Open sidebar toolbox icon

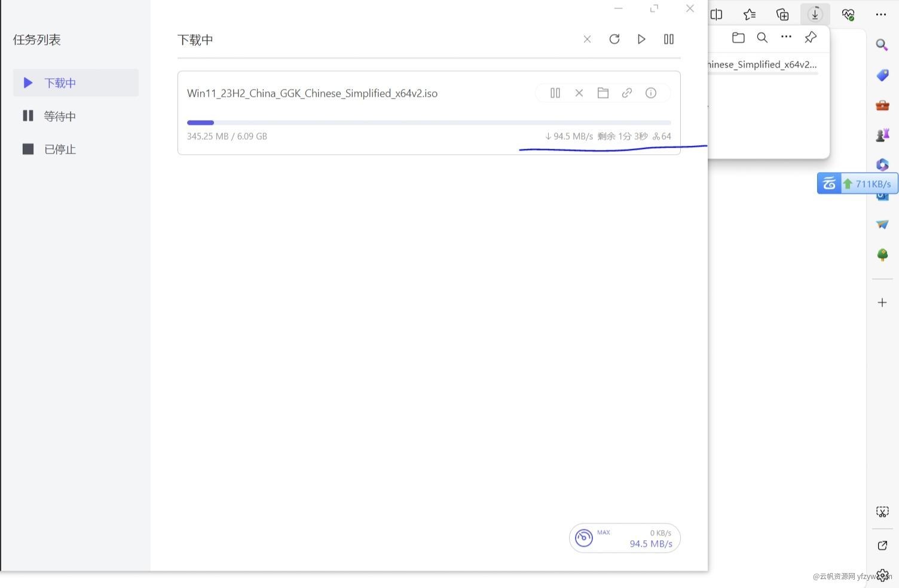[882, 105]
